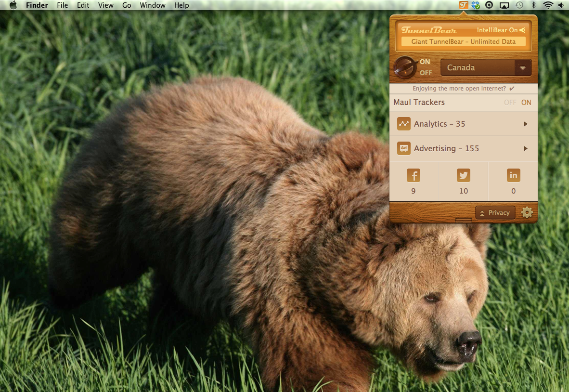Open the View menu
This screenshot has height=392, width=569.
click(x=105, y=5)
